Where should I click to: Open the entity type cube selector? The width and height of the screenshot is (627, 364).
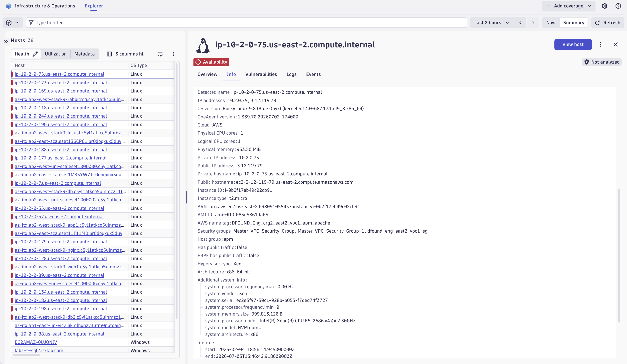click(x=12, y=23)
